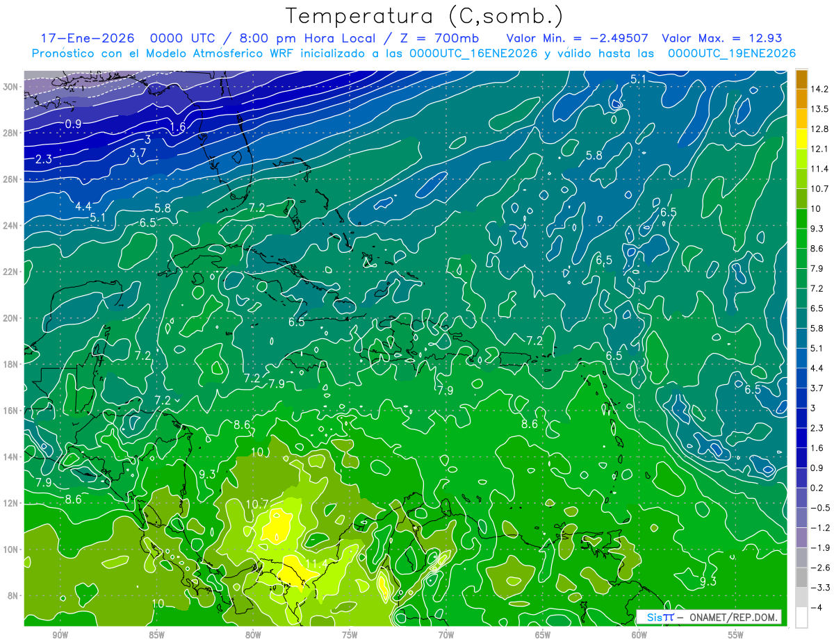
Task: Click the brown colorbar swatch above 14.2
Action: [801, 79]
